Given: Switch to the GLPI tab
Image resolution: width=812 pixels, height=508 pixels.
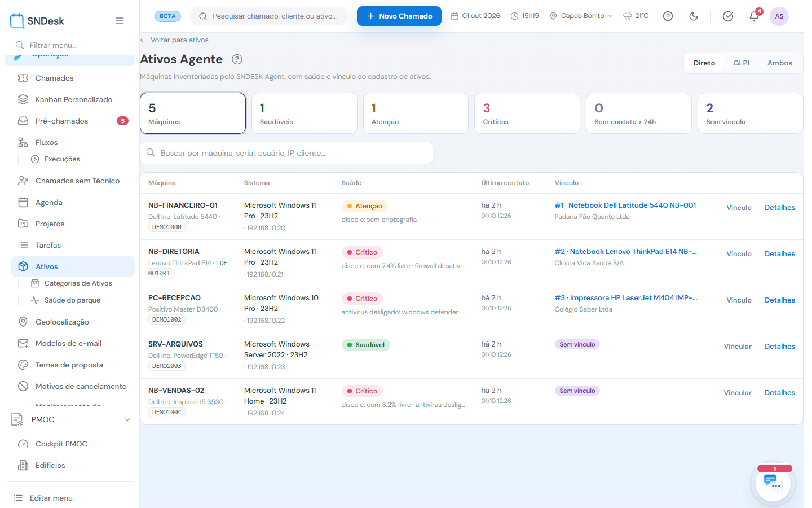Looking at the screenshot, I should pos(741,63).
